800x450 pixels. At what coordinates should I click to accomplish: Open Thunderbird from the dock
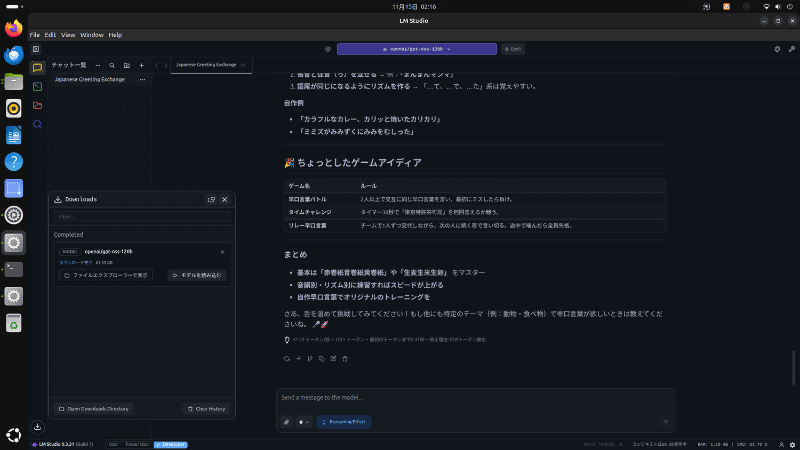(x=14, y=55)
